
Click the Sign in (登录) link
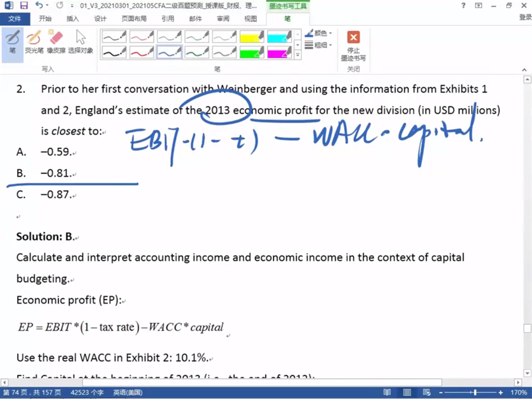coord(525,18)
